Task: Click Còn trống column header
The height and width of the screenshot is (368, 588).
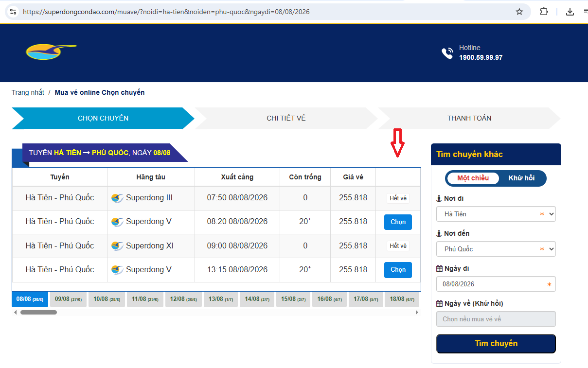Action: pyautogui.click(x=305, y=177)
